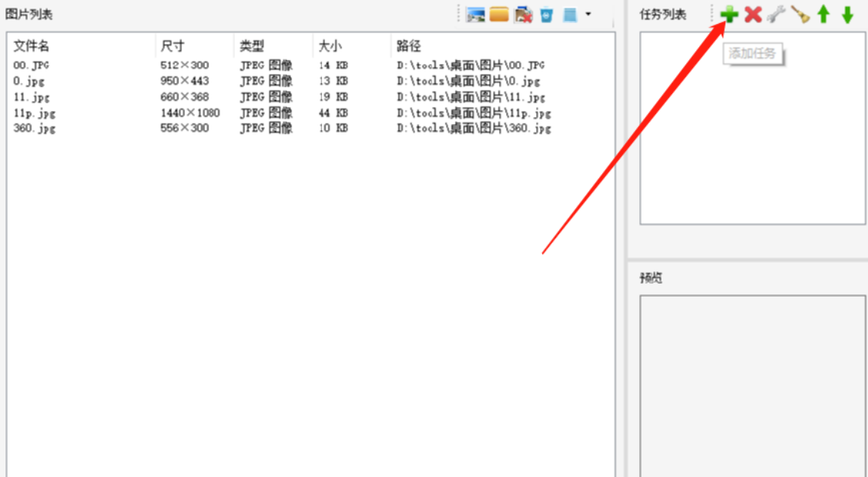The image size is (868, 477).
Task: Click the 44 KB file size cell
Action: (333, 113)
